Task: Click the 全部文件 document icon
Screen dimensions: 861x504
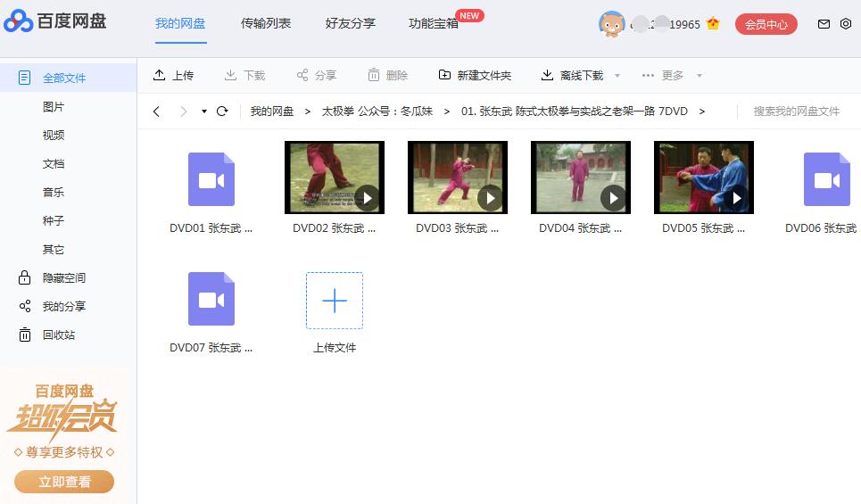Action: tap(25, 78)
